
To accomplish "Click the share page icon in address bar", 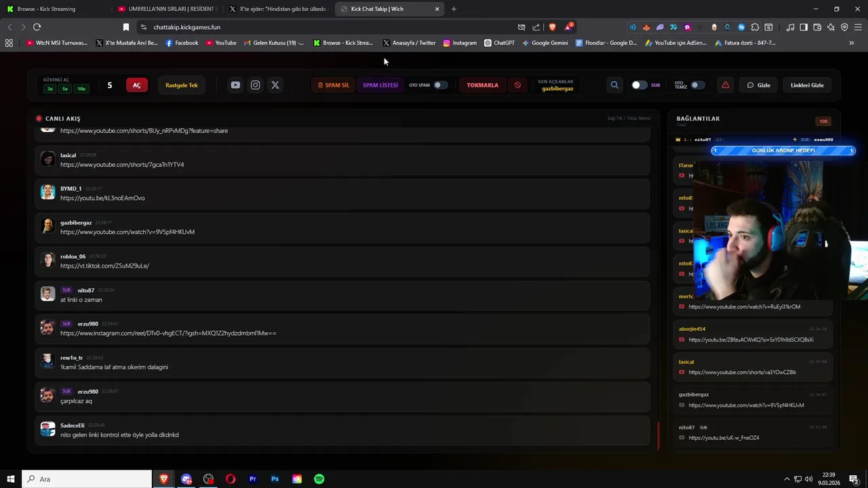I will pyautogui.click(x=536, y=27).
